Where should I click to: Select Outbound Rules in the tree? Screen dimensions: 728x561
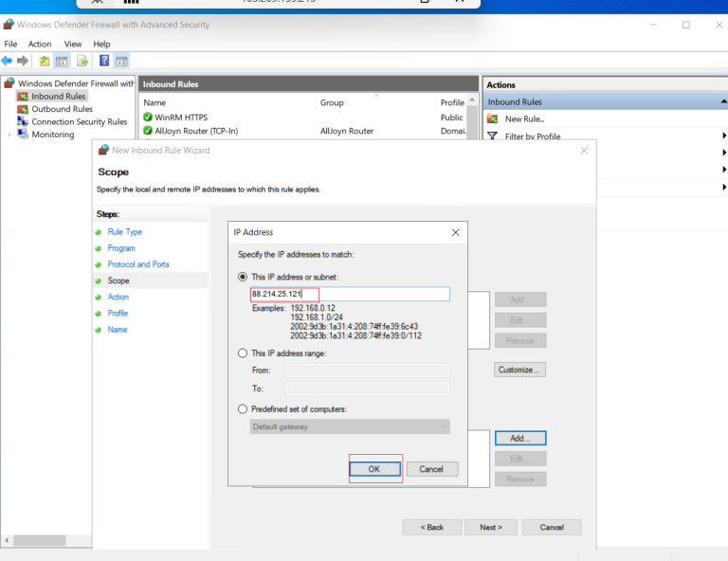coord(62,109)
